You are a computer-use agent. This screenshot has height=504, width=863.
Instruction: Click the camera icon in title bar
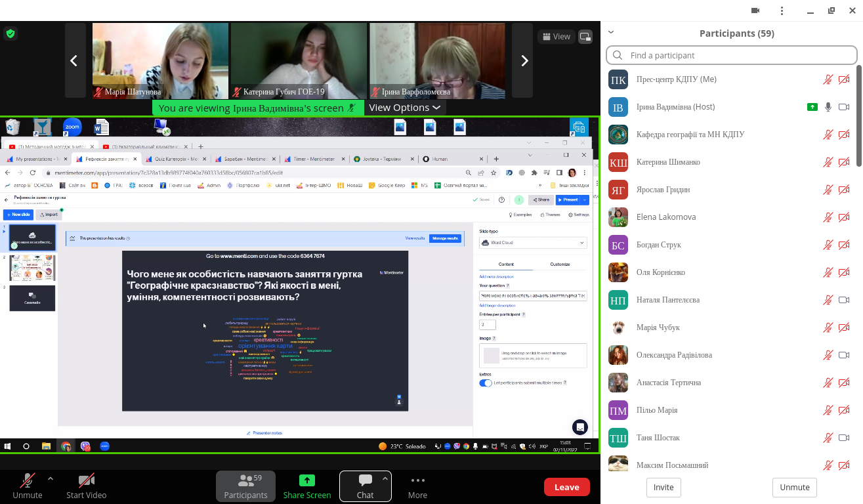point(755,10)
